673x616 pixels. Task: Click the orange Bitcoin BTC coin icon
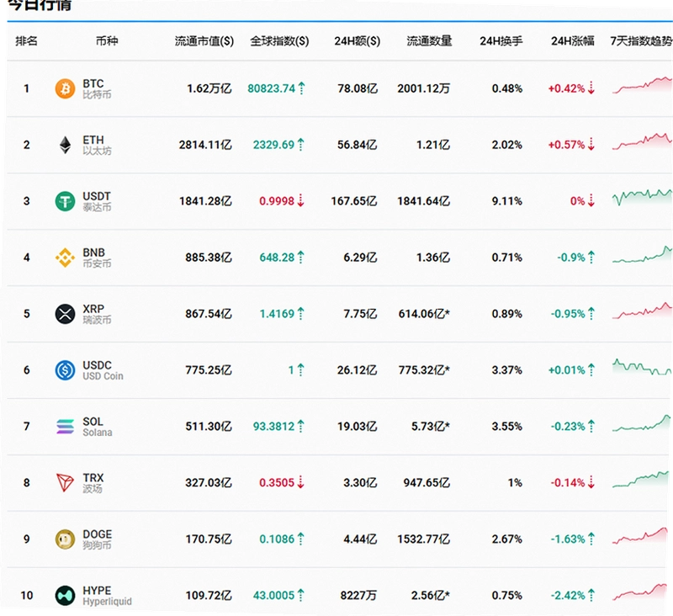65,88
